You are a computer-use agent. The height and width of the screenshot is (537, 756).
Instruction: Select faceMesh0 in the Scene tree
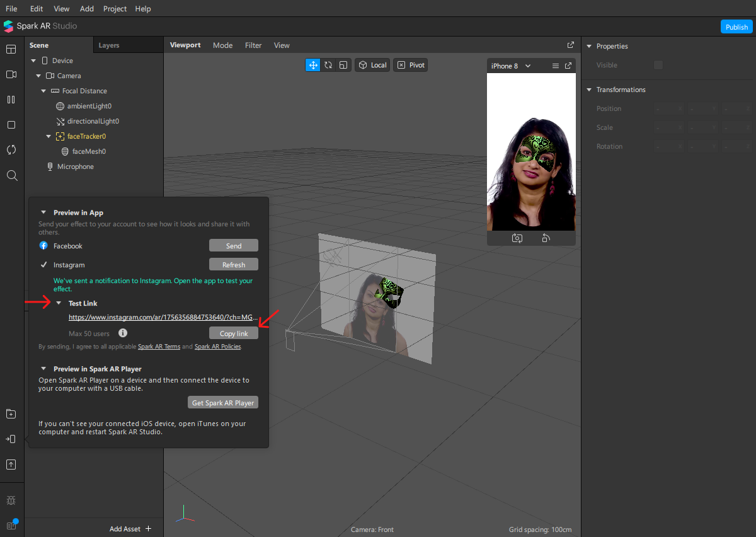(x=89, y=151)
